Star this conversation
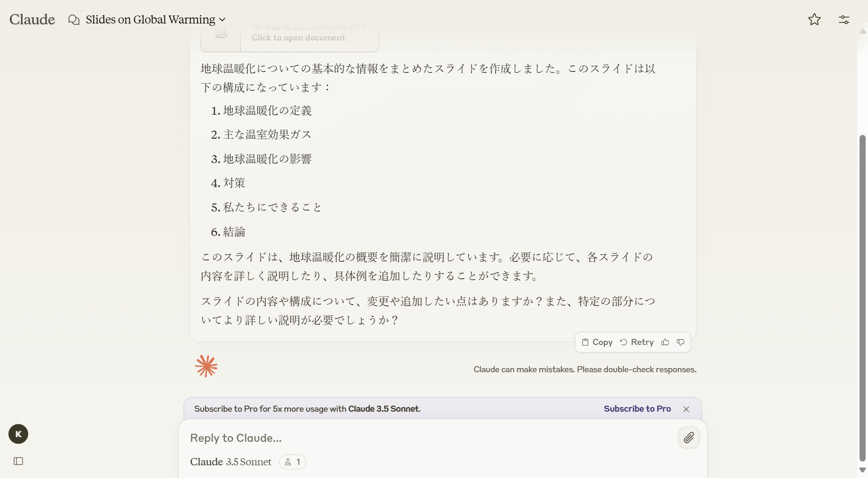The height and width of the screenshot is (478, 868). click(x=814, y=19)
